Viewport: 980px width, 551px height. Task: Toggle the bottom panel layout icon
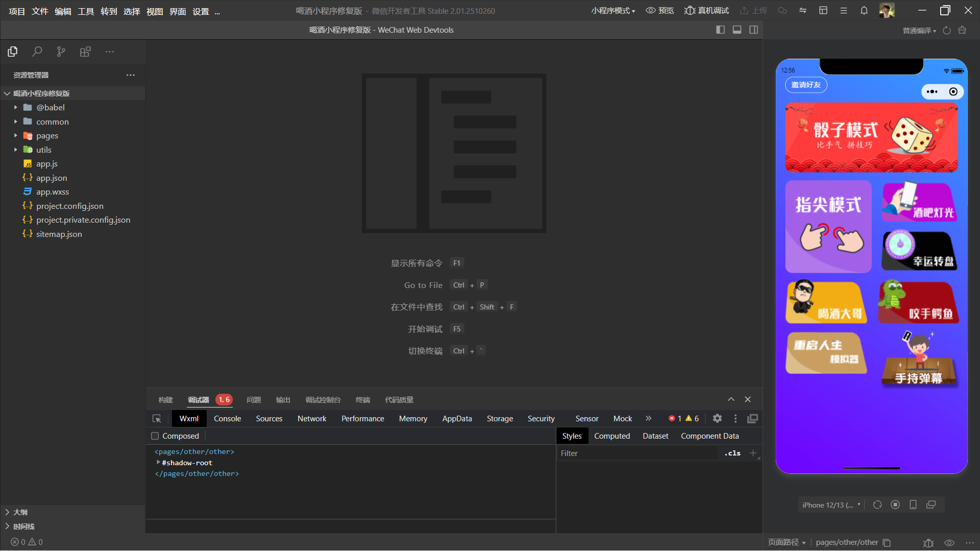pyautogui.click(x=737, y=30)
